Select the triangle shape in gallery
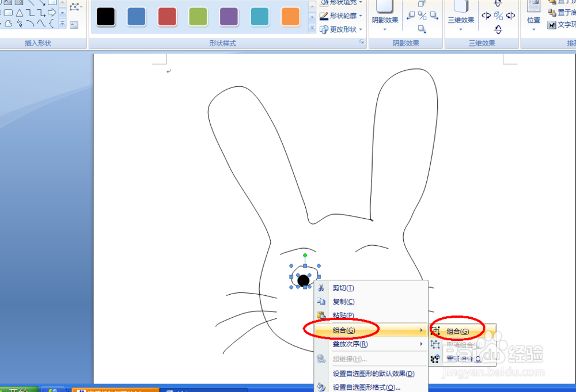Viewport: 576px width, 392px height. [x=20, y=13]
